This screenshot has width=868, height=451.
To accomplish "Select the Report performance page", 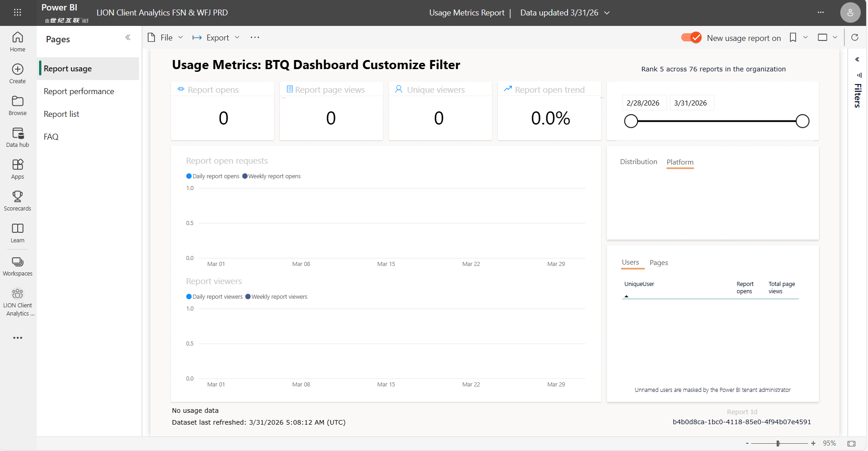I will click(79, 91).
